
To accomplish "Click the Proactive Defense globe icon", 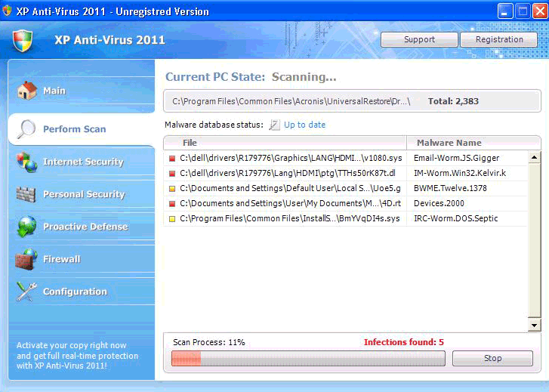I will pos(27,227).
